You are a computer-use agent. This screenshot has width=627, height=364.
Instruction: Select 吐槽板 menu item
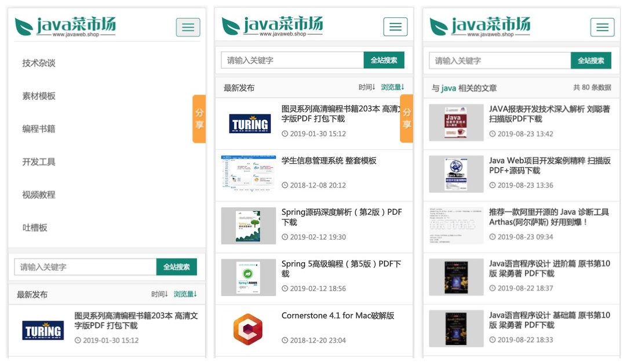[x=35, y=227]
